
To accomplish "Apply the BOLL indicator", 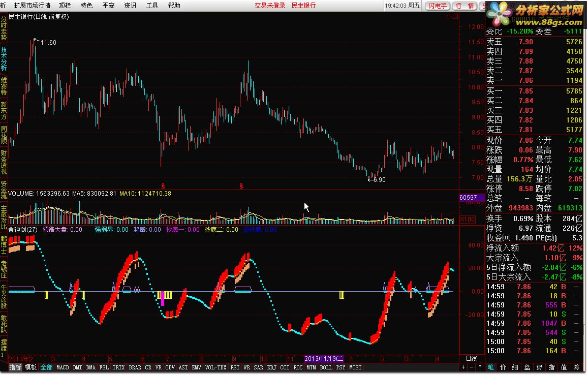I will (x=326, y=367).
